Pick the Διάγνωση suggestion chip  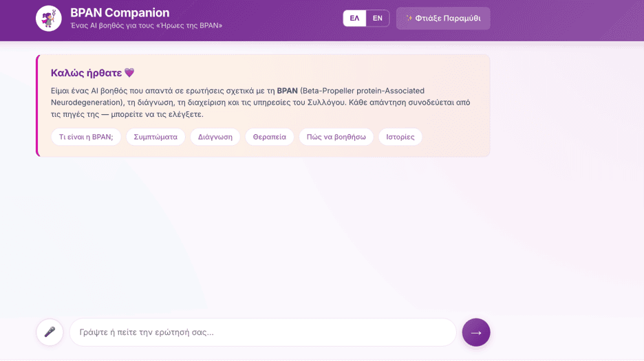pos(215,137)
